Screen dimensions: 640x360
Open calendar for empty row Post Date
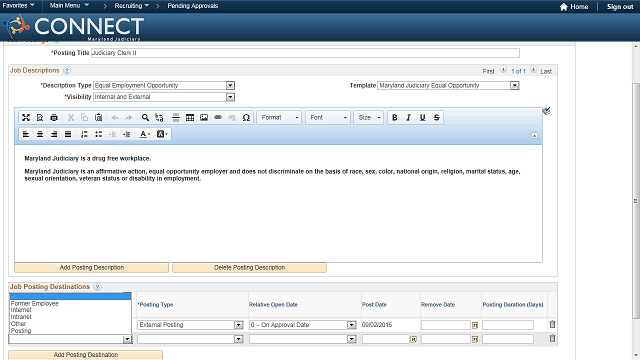click(413, 339)
